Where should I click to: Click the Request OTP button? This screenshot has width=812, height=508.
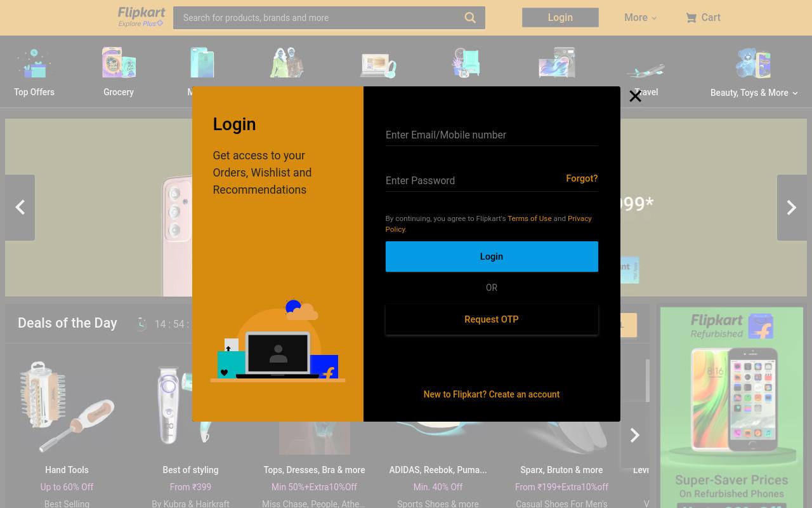tap(492, 319)
